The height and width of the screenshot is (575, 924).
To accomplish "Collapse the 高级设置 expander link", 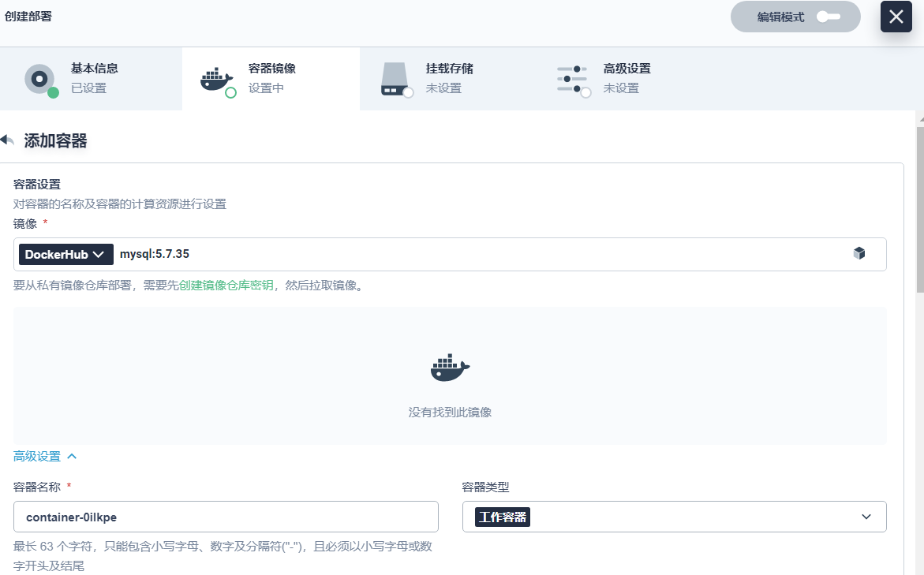I will [45, 456].
